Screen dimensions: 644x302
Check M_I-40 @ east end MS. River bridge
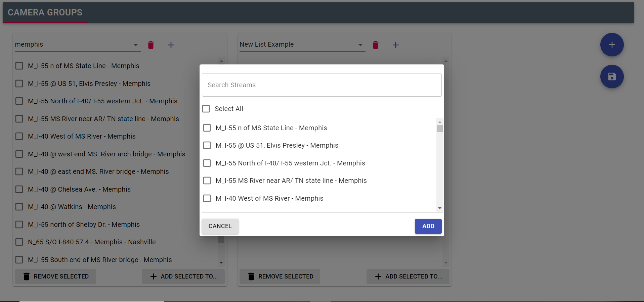pos(19,171)
